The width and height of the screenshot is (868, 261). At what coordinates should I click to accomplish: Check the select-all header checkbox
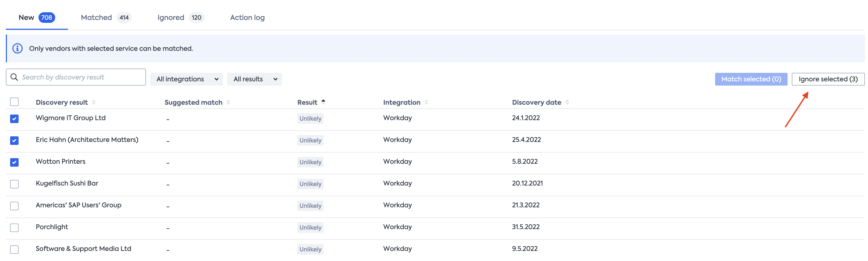14,102
